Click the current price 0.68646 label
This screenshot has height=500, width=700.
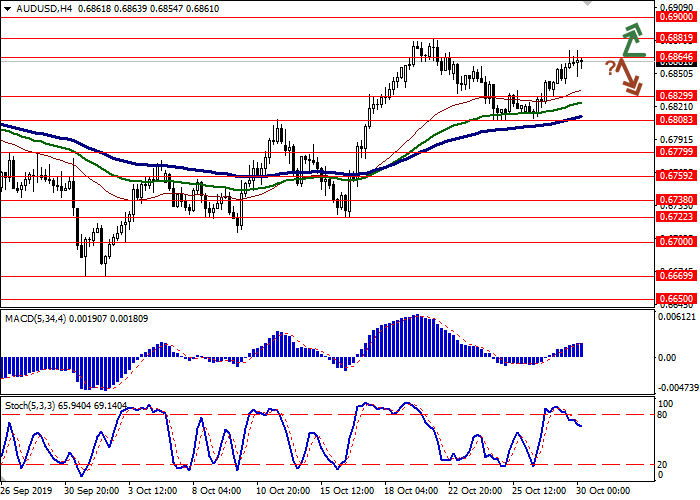[x=676, y=58]
